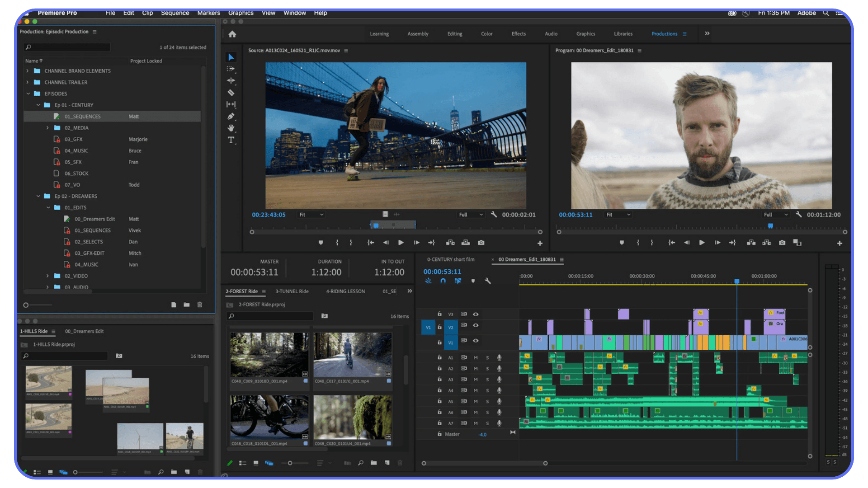Screen dimensions: 868x488
Task: Select the Slip tool
Action: 231,104
